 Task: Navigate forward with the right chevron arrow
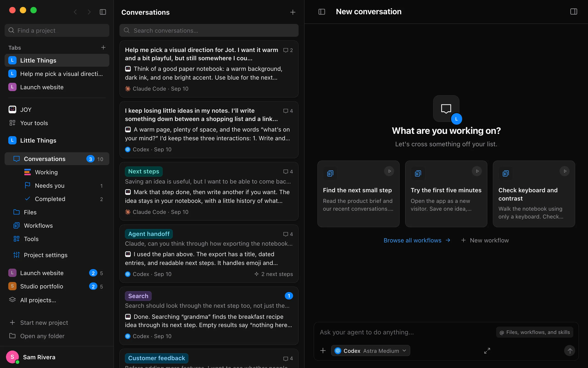[x=89, y=12]
